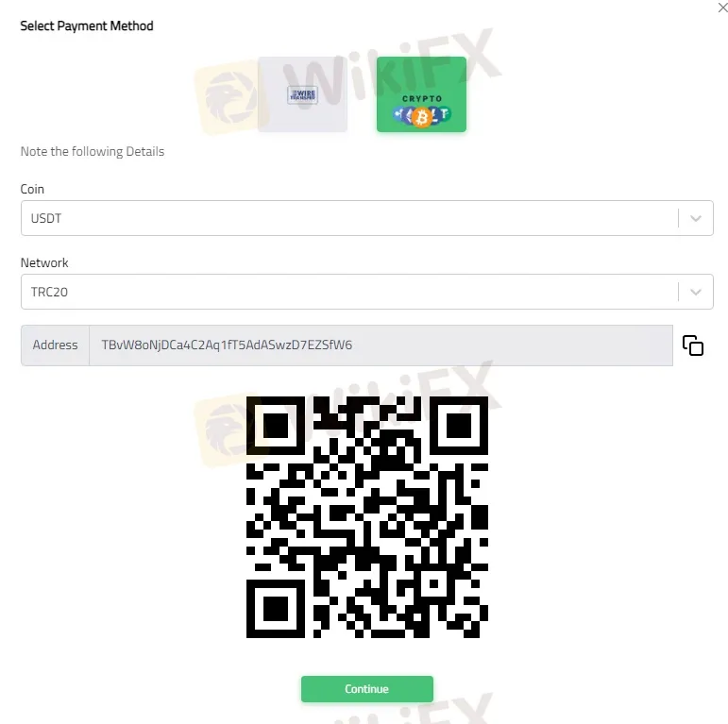Image resolution: width=728 pixels, height=724 pixels.
Task: Expand the Network dropdown chevron
Action: 696,292
